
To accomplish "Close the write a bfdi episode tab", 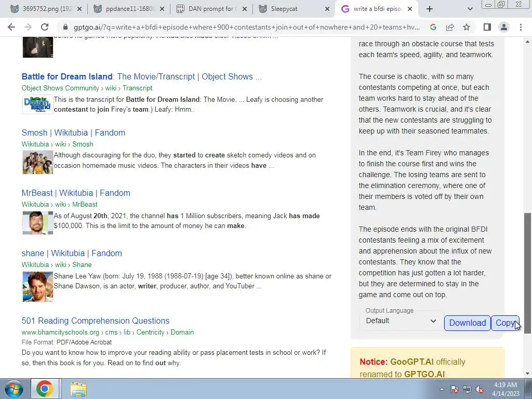I will [x=410, y=9].
